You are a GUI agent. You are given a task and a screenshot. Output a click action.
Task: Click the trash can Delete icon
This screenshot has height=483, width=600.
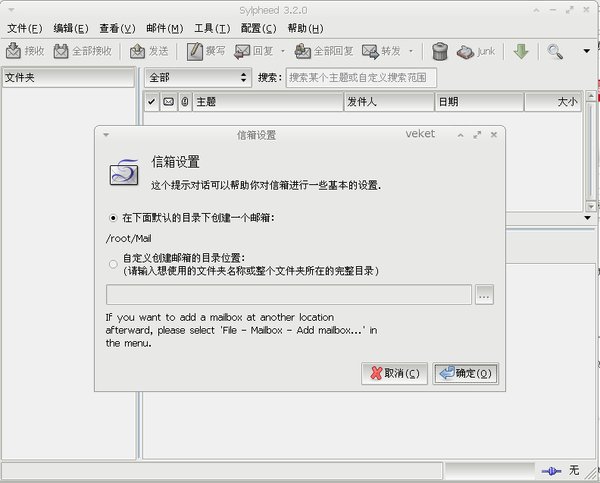coord(440,51)
